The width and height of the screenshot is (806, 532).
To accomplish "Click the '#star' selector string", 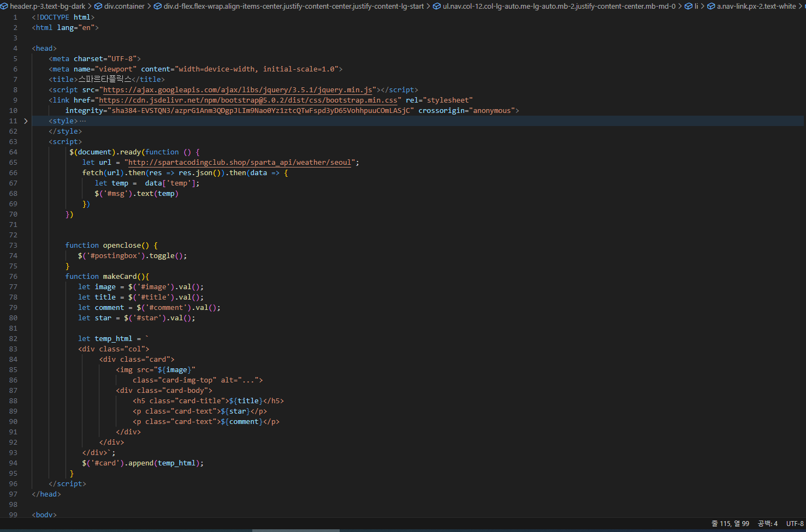I will (147, 318).
